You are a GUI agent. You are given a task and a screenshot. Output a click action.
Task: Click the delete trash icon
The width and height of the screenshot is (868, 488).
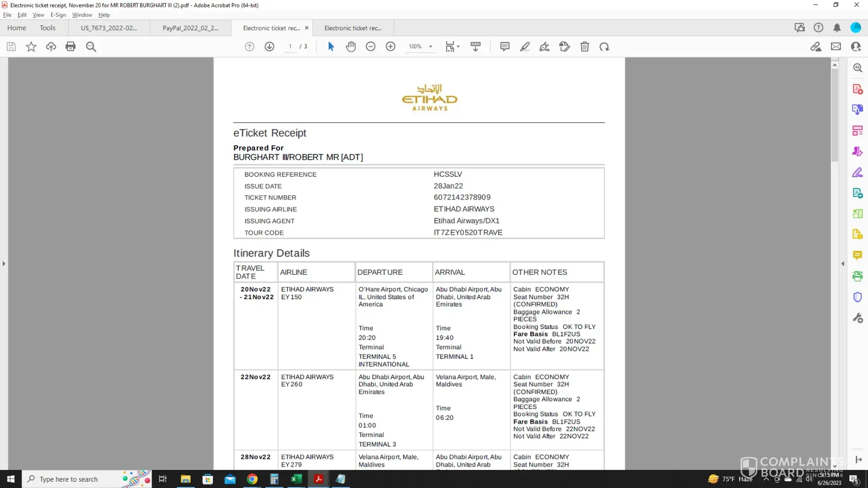point(584,47)
